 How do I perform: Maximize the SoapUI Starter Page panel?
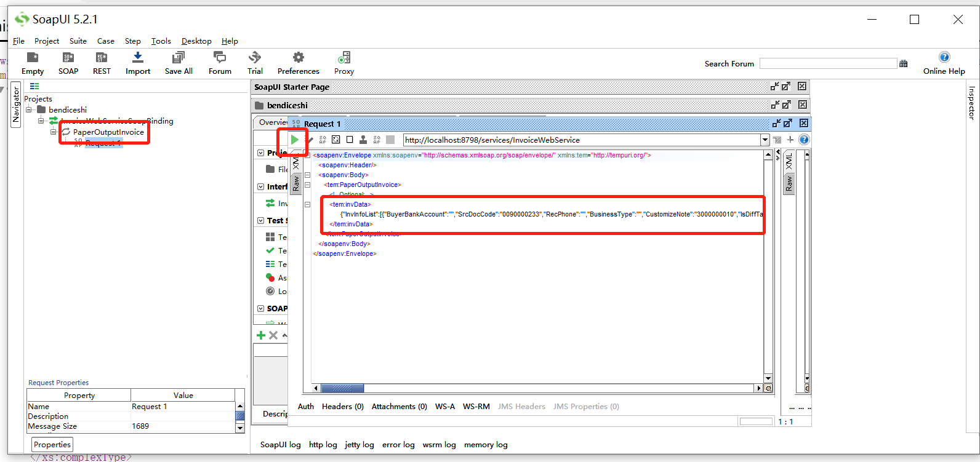click(786, 87)
